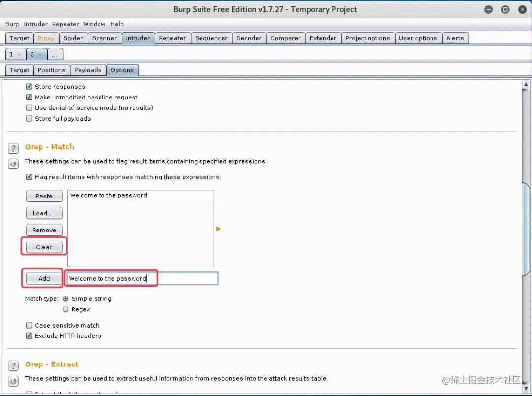Open the Options sub-tab
The width and height of the screenshot is (532, 396).
pyautogui.click(x=122, y=70)
